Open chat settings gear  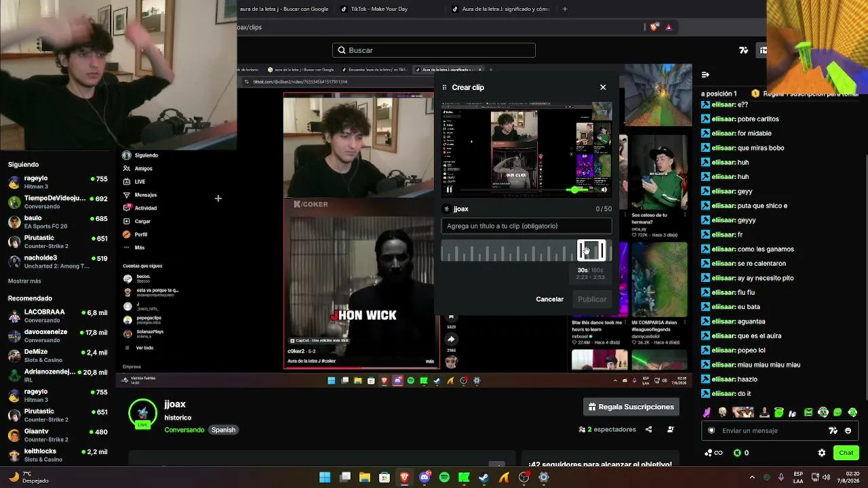coord(822,453)
